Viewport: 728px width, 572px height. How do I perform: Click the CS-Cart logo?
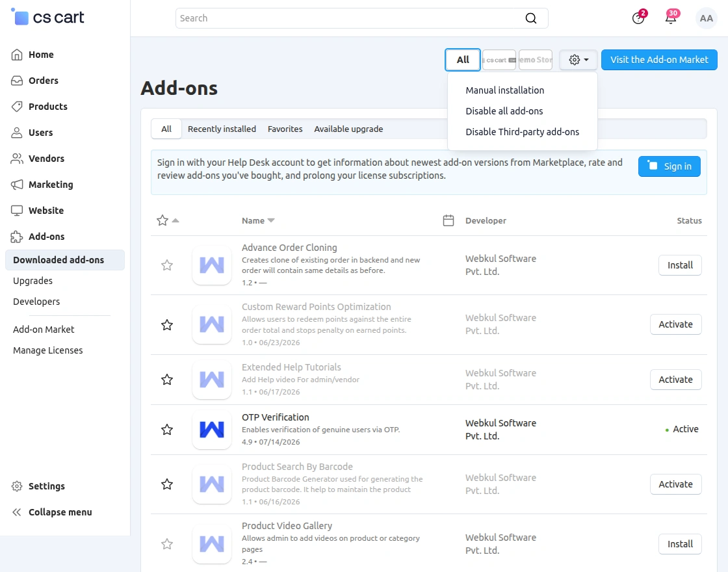(x=47, y=17)
